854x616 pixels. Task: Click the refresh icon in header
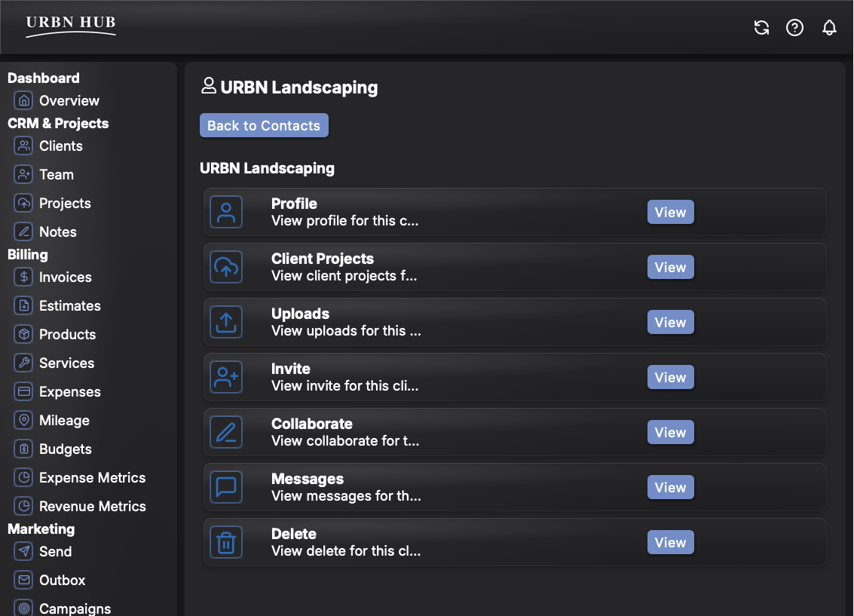pyautogui.click(x=761, y=28)
